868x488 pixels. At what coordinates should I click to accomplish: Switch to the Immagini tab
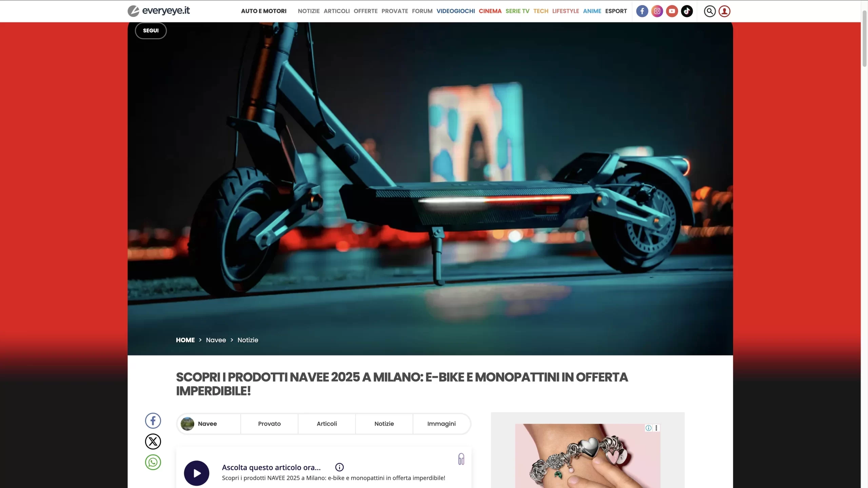441,424
